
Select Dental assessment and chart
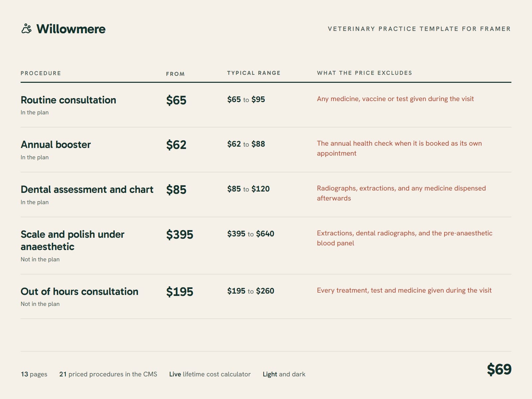point(87,190)
